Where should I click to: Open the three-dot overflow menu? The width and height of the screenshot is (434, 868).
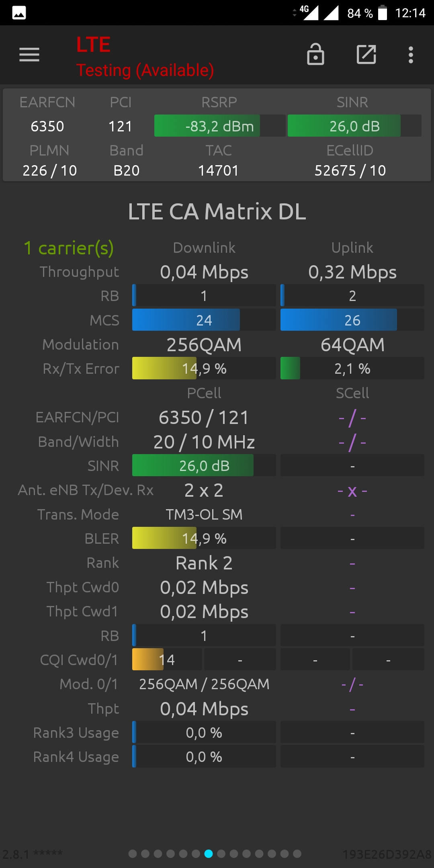pyautogui.click(x=411, y=55)
